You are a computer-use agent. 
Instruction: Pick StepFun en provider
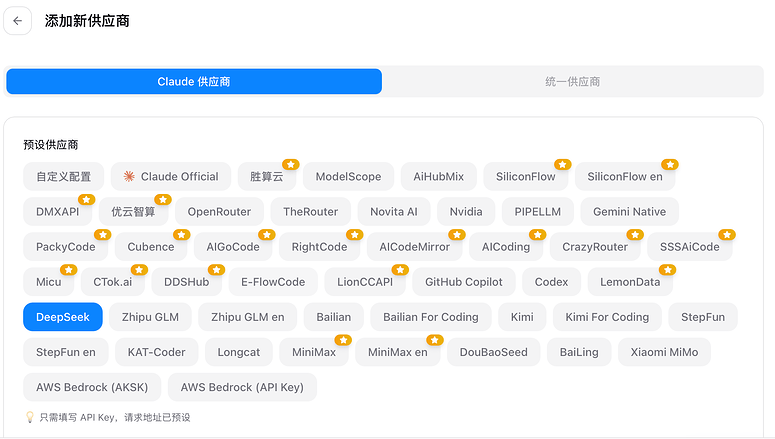coord(66,352)
